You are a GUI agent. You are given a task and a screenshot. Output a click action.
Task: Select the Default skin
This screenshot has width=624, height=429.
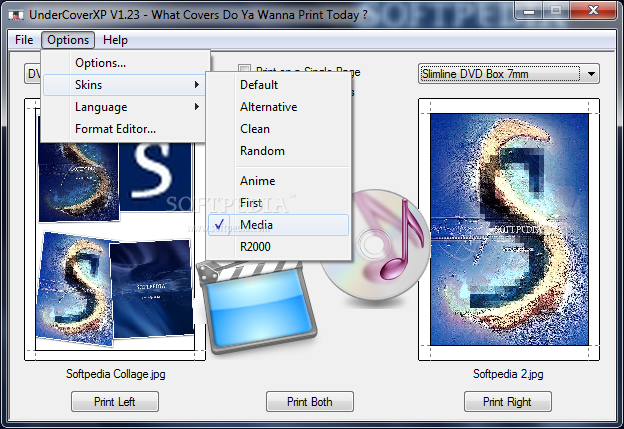coord(279,85)
